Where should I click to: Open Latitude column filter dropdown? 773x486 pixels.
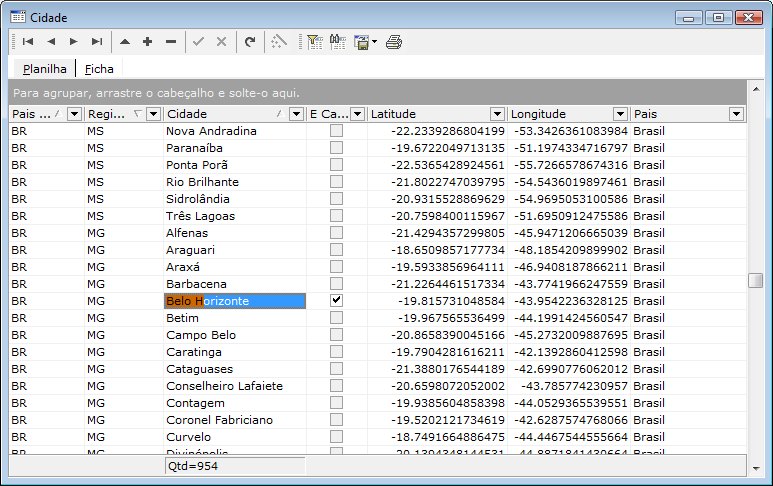pyautogui.click(x=497, y=114)
